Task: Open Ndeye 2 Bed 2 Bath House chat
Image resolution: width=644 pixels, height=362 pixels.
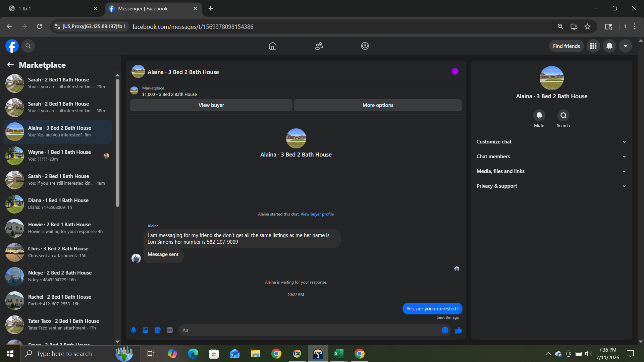Action: pyautogui.click(x=57, y=276)
